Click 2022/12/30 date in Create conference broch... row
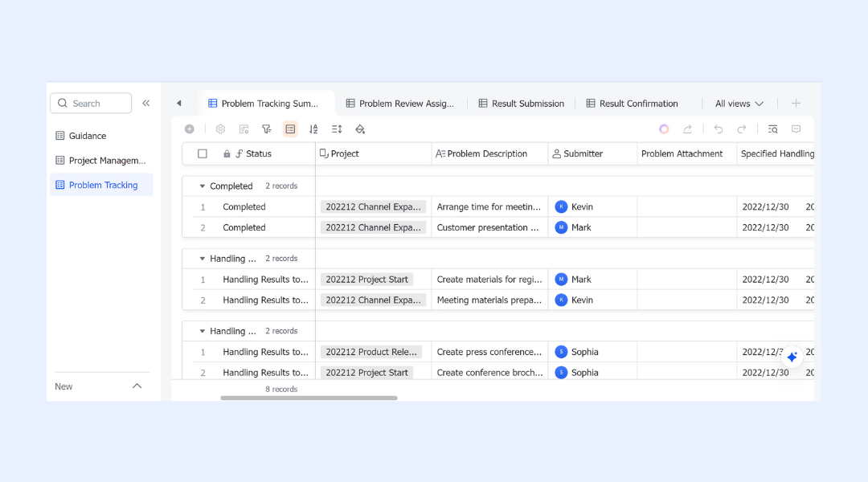Screen dimensions: 868x482 pyautogui.click(x=765, y=373)
